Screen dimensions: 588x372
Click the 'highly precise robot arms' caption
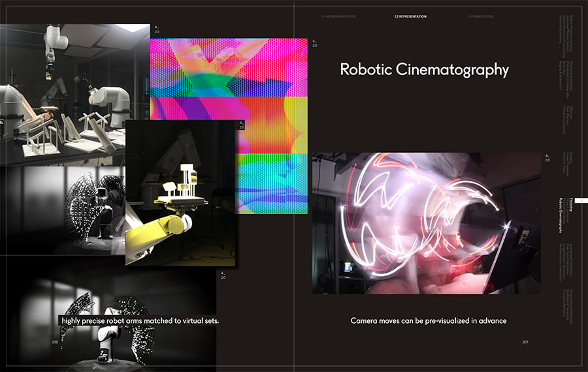click(x=140, y=320)
